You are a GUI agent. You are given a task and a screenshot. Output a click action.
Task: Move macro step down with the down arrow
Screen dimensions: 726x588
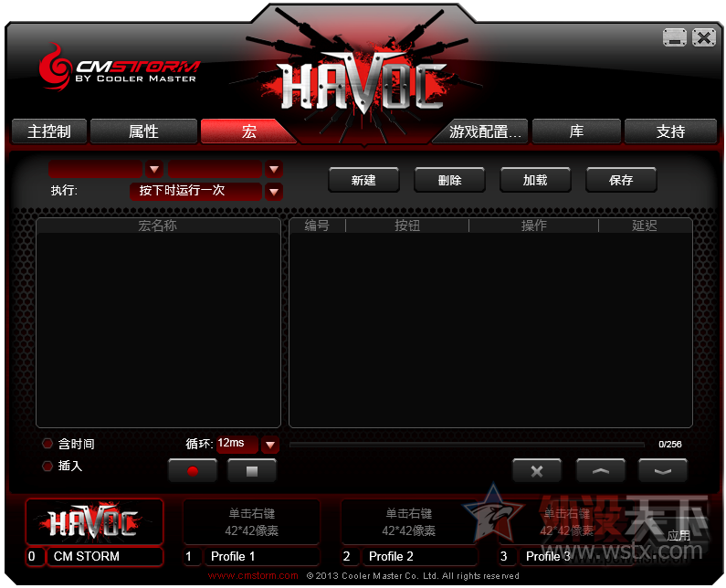[x=663, y=471]
